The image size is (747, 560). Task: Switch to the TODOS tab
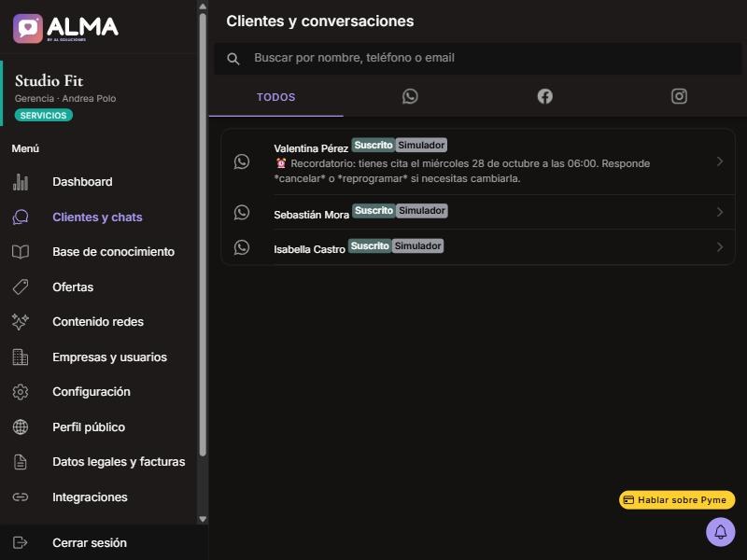275,97
